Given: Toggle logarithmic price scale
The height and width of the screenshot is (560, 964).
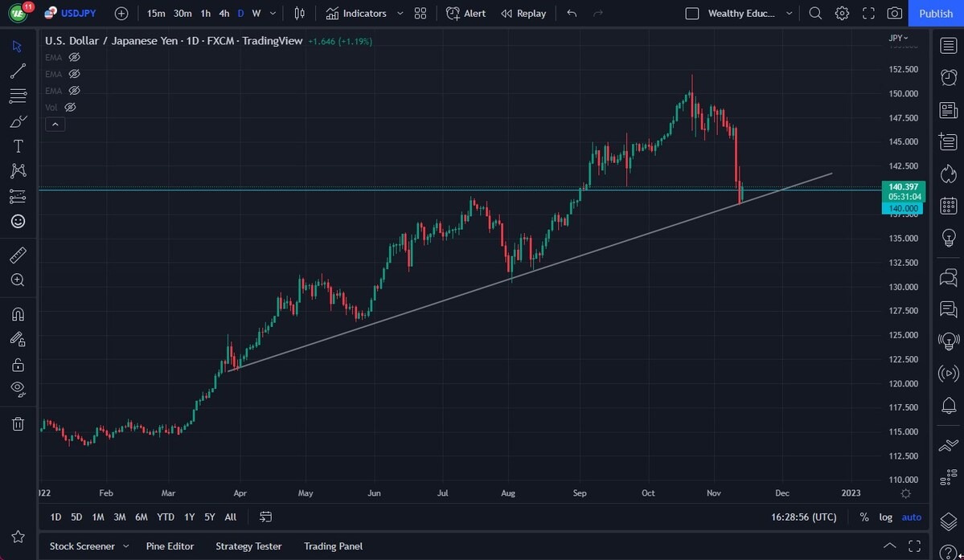Looking at the screenshot, I should click(885, 517).
